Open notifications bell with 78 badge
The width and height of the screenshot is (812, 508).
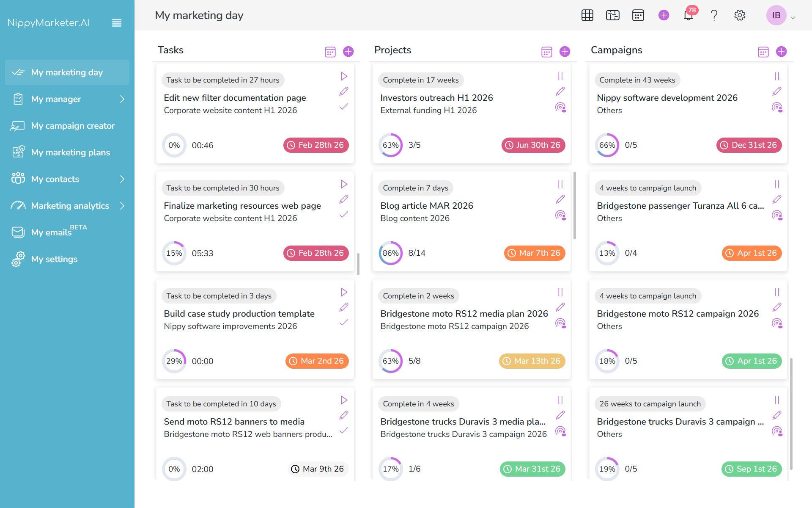689,16
